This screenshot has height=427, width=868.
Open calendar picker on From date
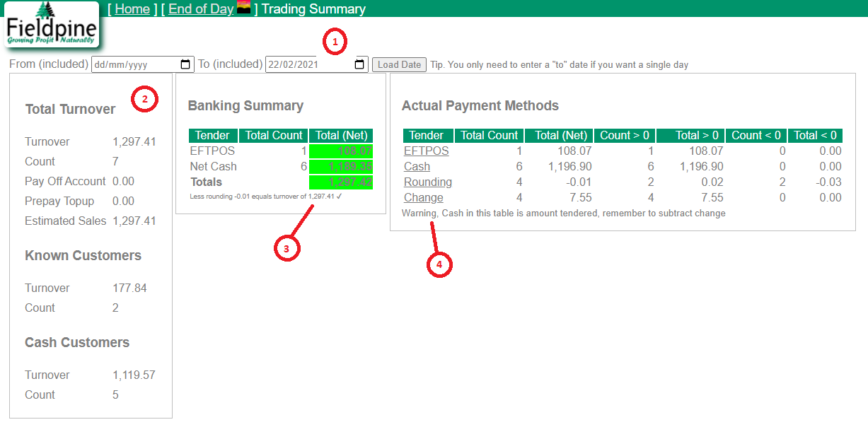click(x=185, y=64)
